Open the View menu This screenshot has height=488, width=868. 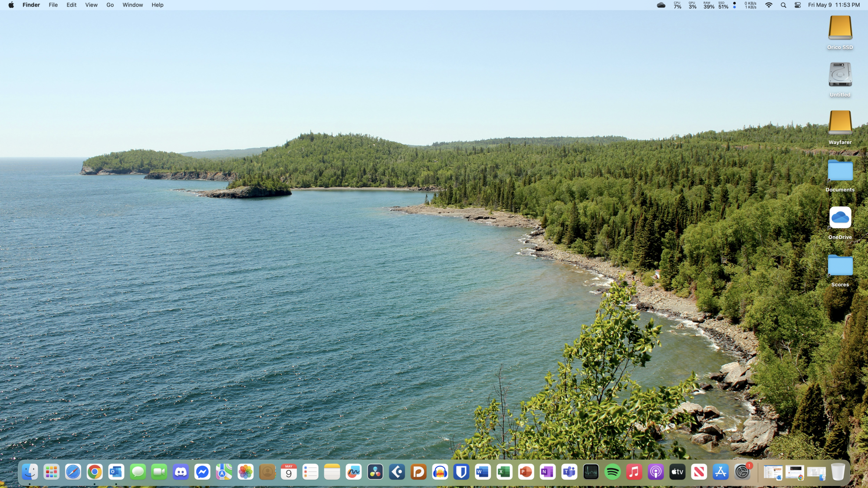[x=91, y=5]
